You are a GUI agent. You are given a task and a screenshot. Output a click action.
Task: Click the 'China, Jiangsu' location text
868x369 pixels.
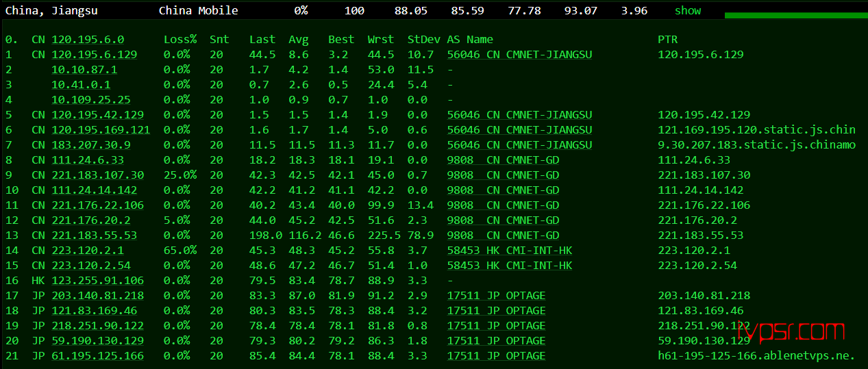[51, 10]
